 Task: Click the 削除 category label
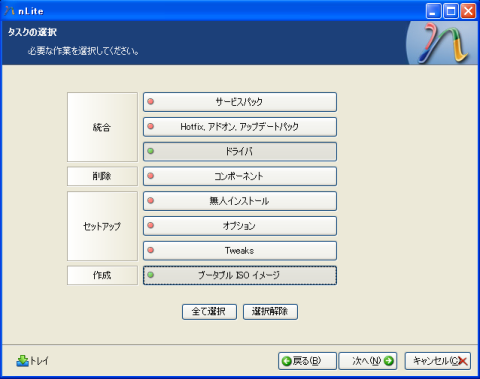click(102, 176)
